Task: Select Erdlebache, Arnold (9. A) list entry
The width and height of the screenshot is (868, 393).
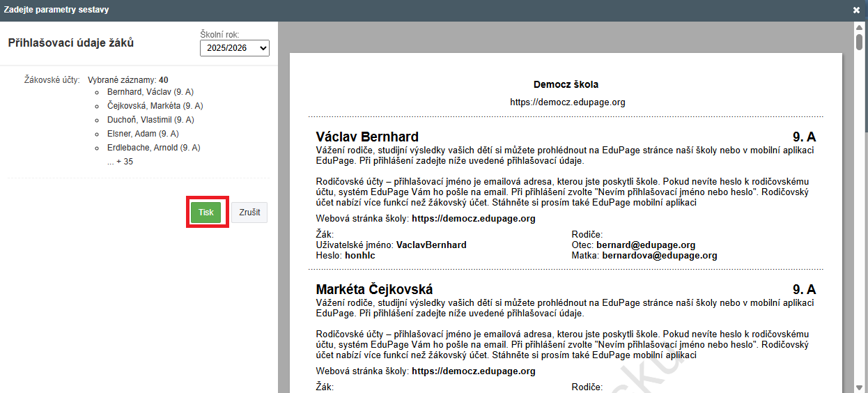Action: (153, 148)
